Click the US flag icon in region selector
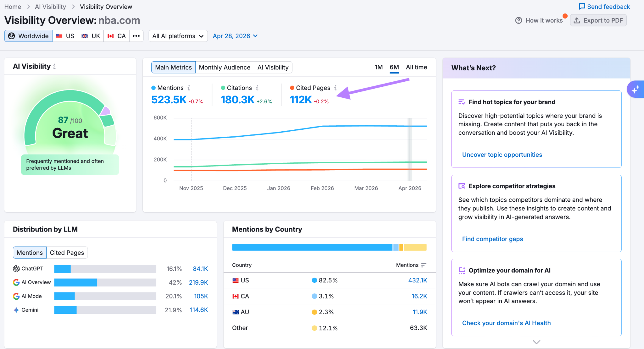The image size is (644, 349). [x=59, y=36]
